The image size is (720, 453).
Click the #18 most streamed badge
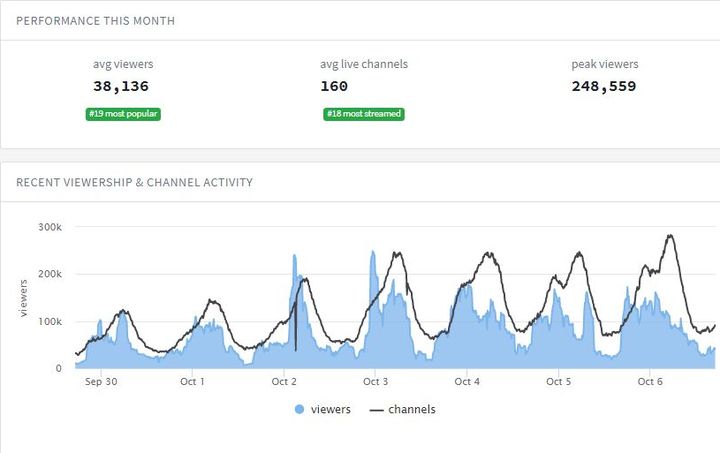tap(364, 114)
